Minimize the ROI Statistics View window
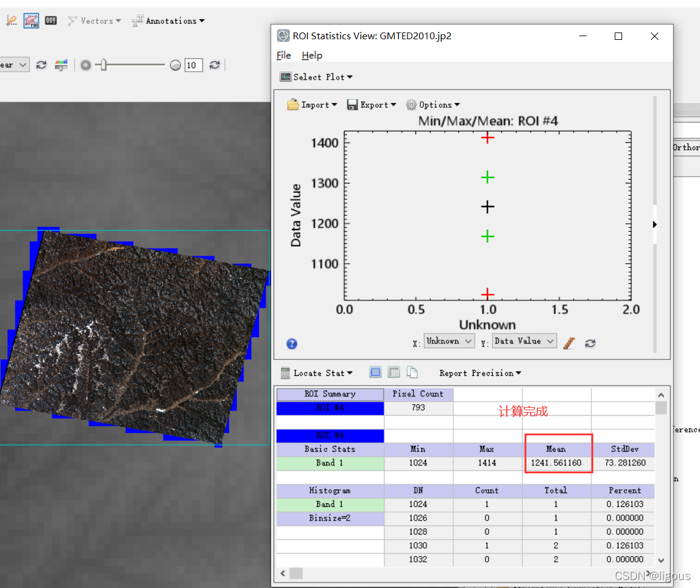The image size is (700, 588). tap(583, 36)
